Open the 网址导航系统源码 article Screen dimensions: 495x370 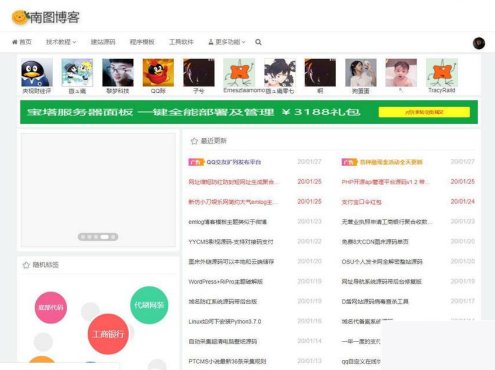pyautogui.click(x=382, y=282)
